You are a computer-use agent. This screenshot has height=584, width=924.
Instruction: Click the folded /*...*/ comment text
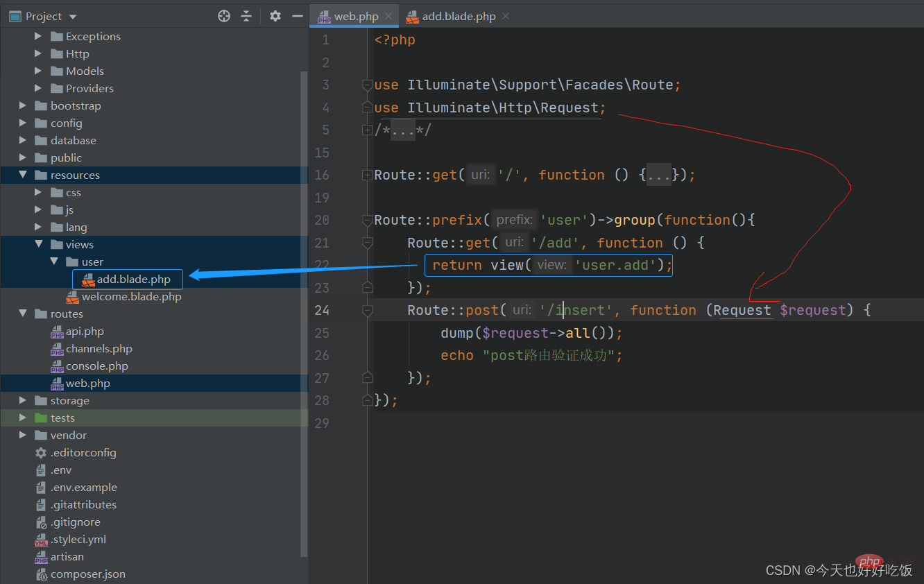click(402, 130)
